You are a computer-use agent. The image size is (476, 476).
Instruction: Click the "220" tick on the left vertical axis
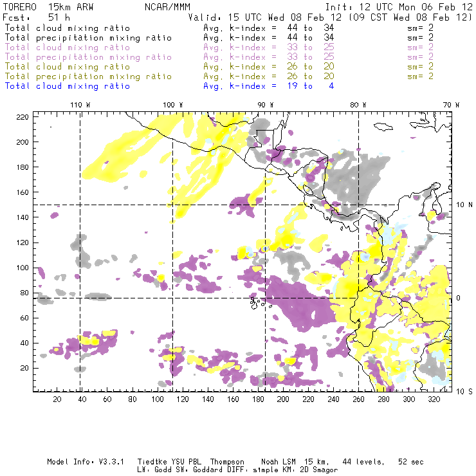pos(23,117)
